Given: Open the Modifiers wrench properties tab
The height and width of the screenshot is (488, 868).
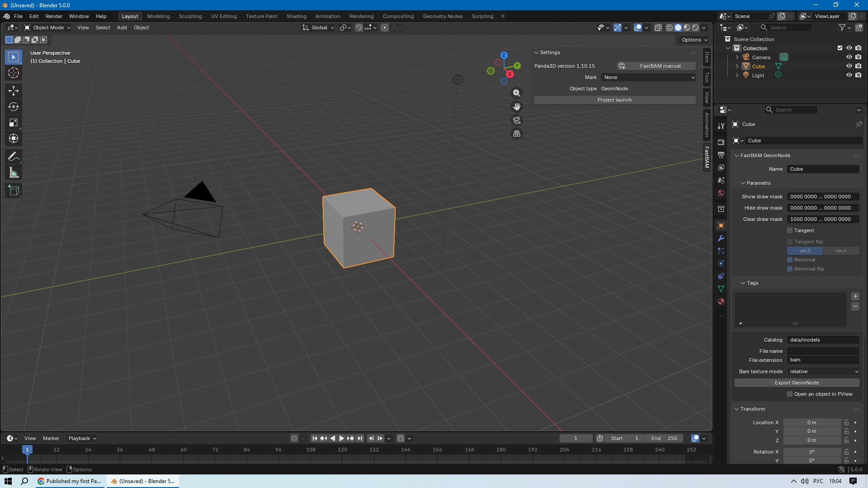Looking at the screenshot, I should click(721, 238).
